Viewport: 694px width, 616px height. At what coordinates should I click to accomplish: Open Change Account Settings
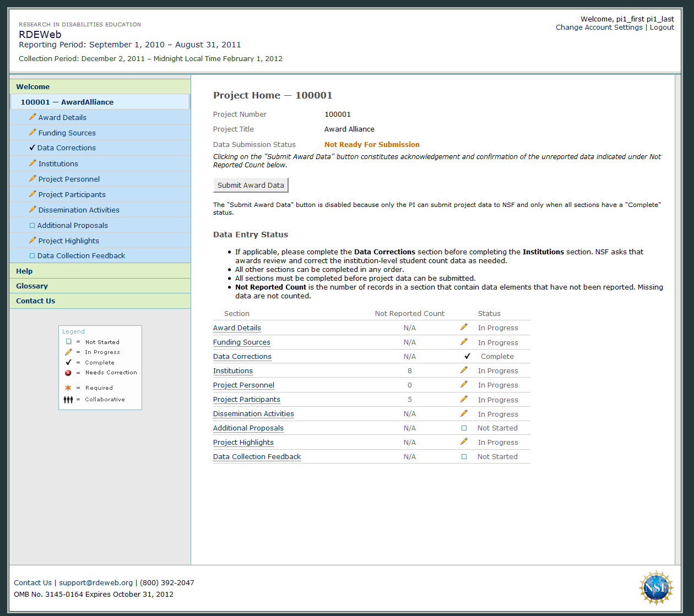pos(599,28)
